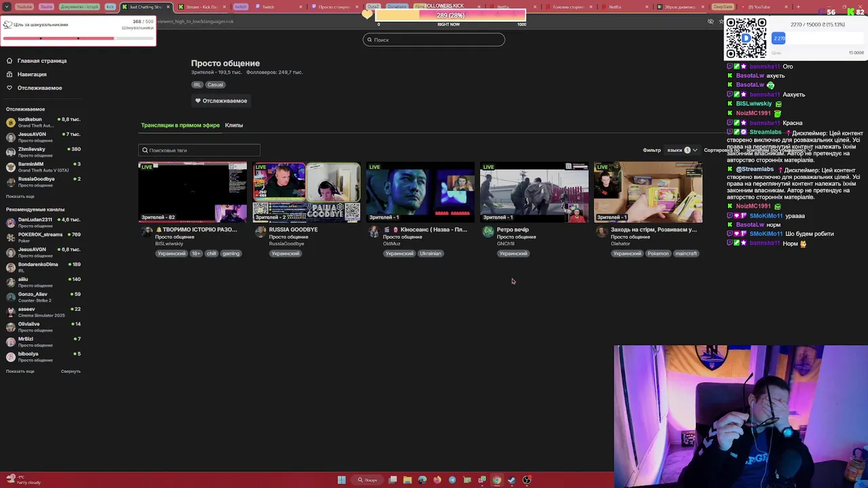This screenshot has height=488, width=868.
Task: Open Task View in taskbar
Action: pyautogui.click(x=393, y=480)
